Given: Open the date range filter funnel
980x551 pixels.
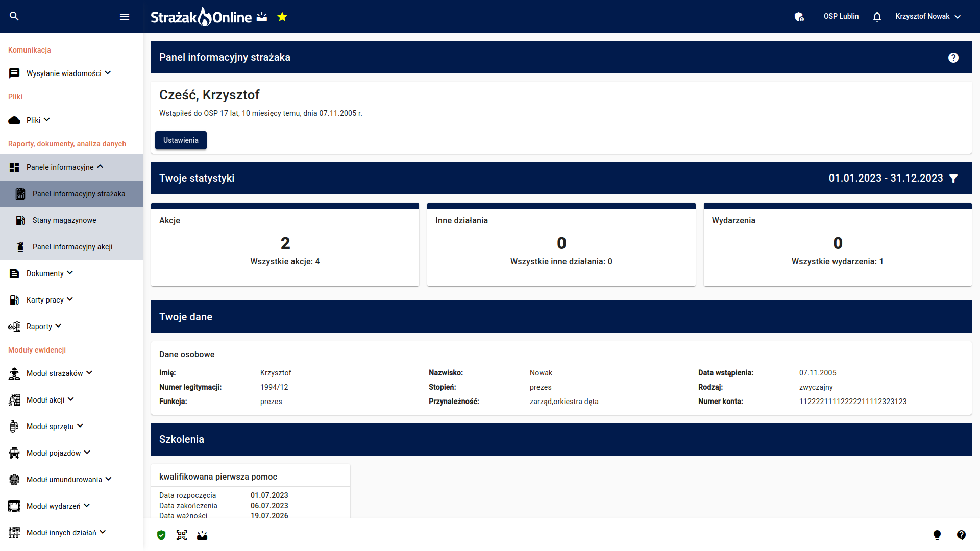Looking at the screenshot, I should [953, 179].
